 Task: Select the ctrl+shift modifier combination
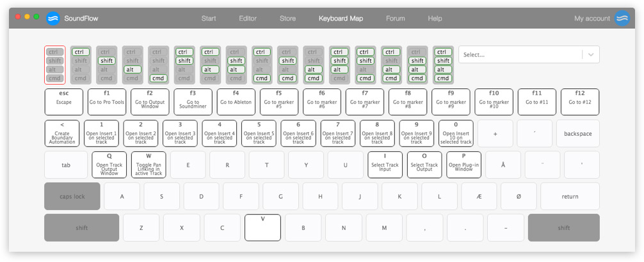tap(184, 65)
